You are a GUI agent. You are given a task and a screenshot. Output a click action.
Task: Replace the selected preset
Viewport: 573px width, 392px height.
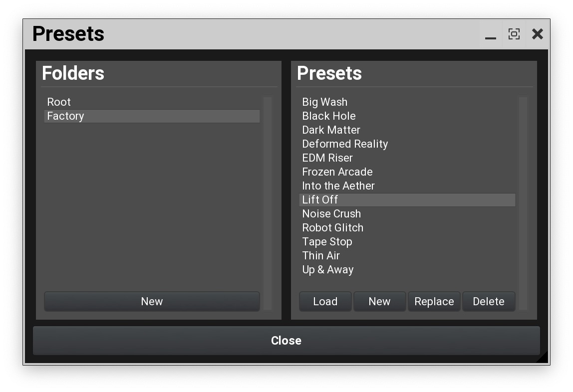[434, 301]
